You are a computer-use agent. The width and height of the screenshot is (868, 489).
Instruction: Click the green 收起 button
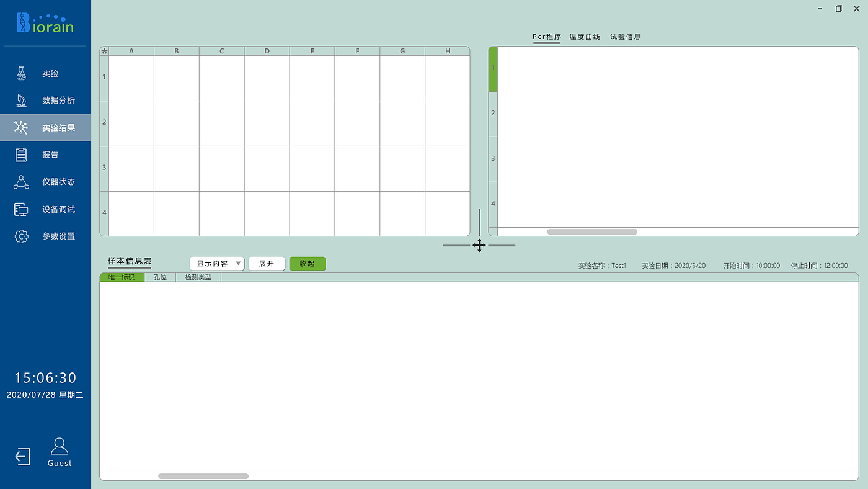click(308, 264)
